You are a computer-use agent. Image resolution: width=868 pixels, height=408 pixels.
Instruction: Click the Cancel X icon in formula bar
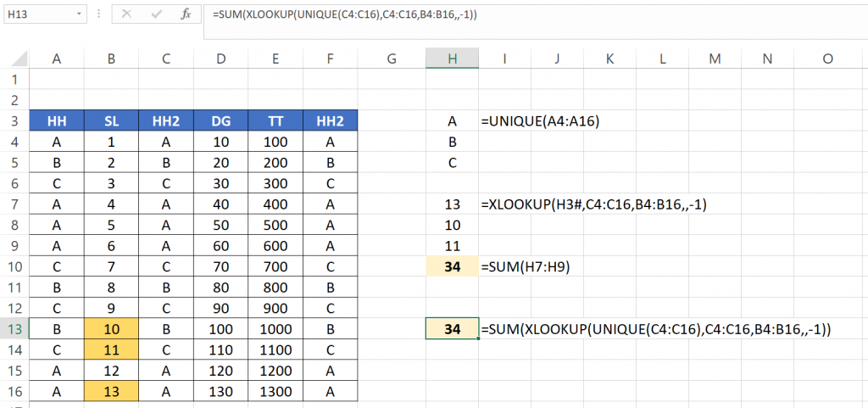pos(127,15)
